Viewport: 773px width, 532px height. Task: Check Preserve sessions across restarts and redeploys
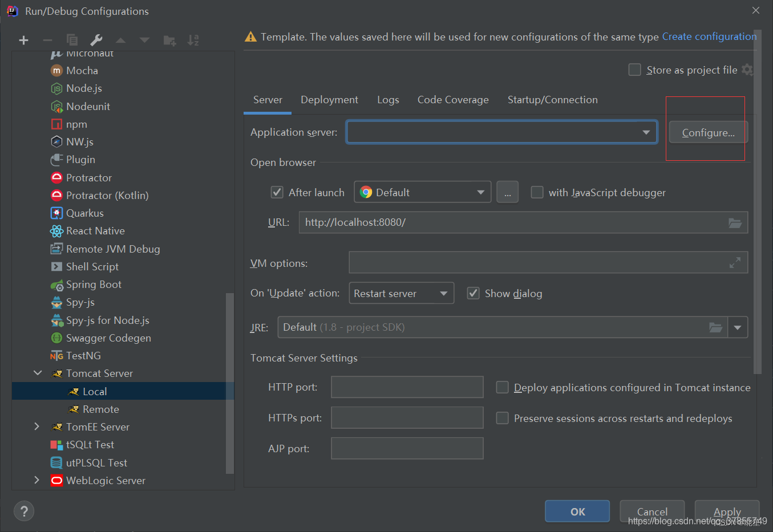click(x=502, y=418)
